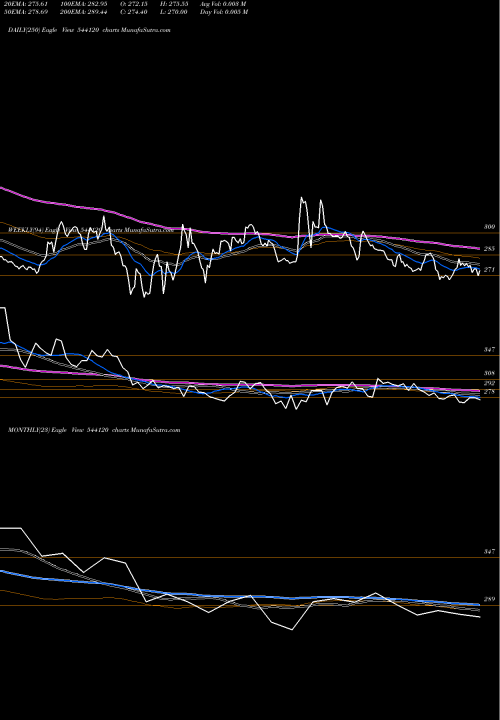
Task: Click the 300 price label on daily chart
Action: click(489, 227)
